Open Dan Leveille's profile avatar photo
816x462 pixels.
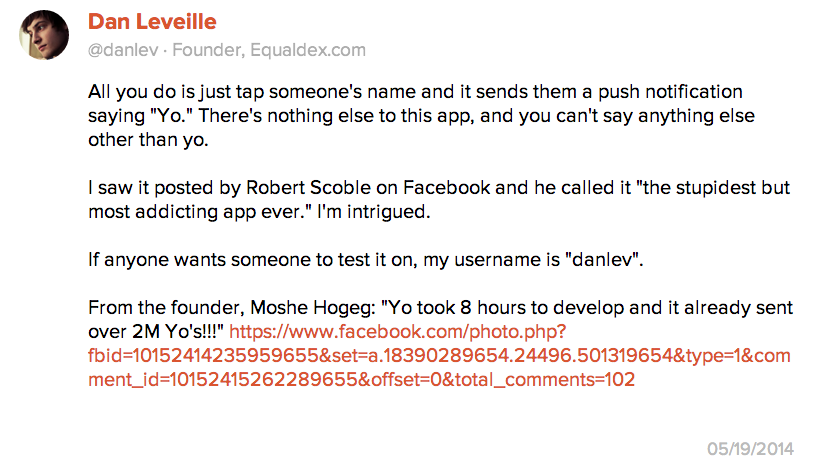[44, 35]
